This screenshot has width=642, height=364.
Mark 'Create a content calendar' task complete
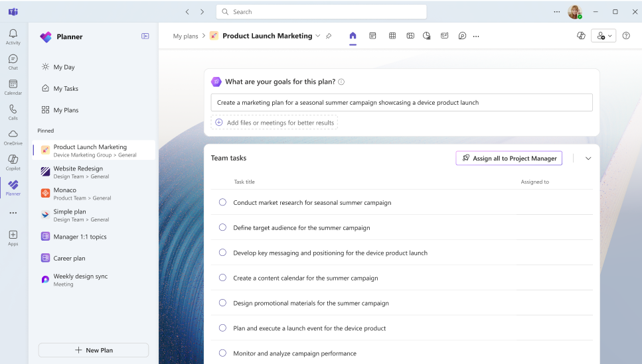pos(222,278)
